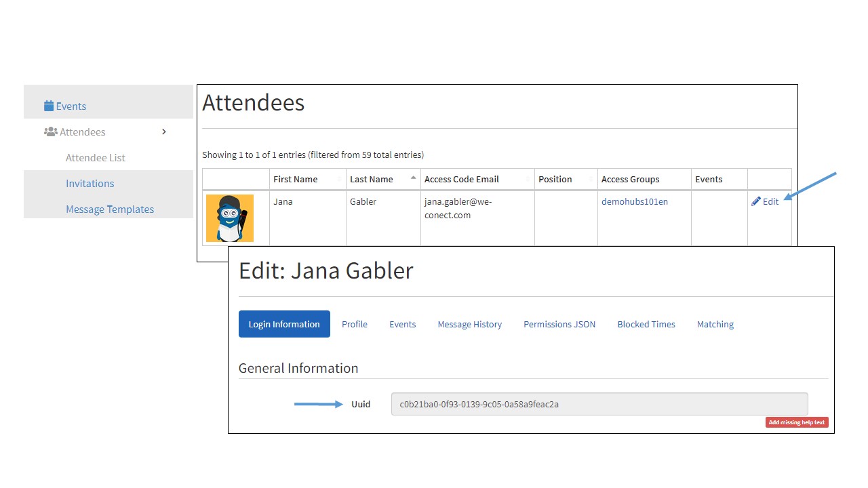Screen dimensions: 868x488
Task: Click the Uuid field label
Action: (x=361, y=404)
